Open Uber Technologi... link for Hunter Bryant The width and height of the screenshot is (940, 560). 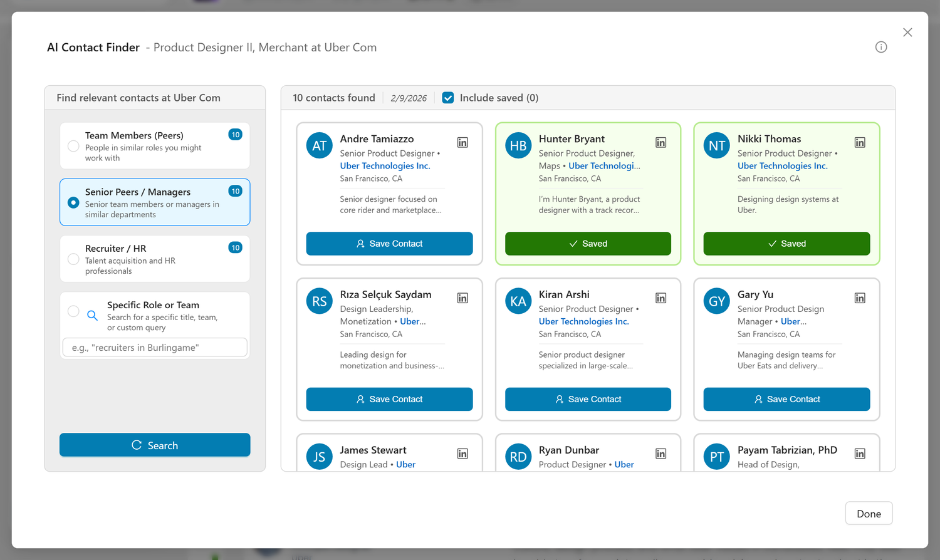(604, 166)
